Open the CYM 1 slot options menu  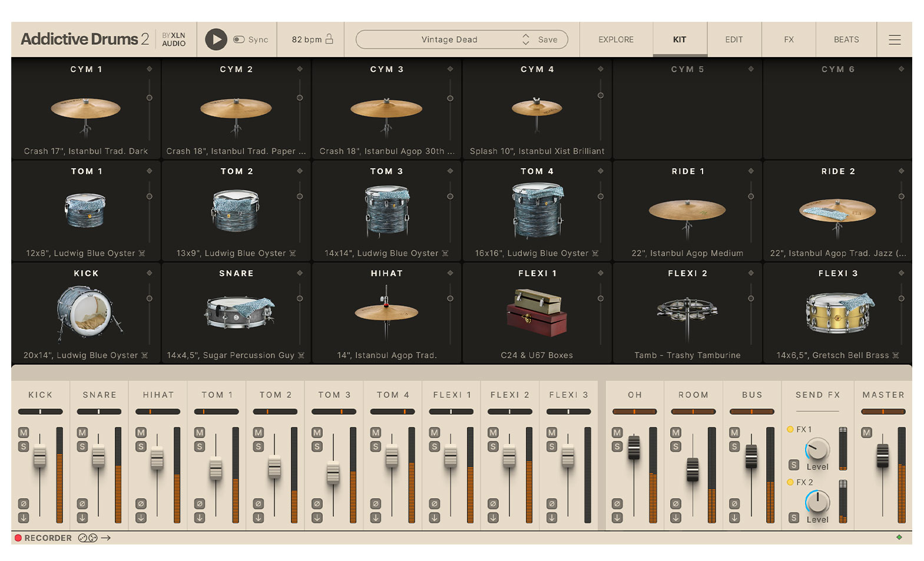pyautogui.click(x=150, y=69)
